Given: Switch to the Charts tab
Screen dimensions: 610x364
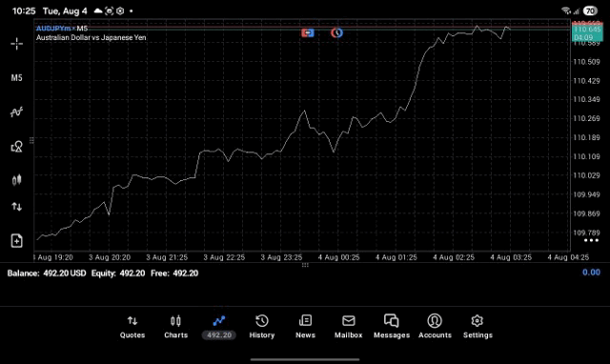Looking at the screenshot, I should 175,327.
